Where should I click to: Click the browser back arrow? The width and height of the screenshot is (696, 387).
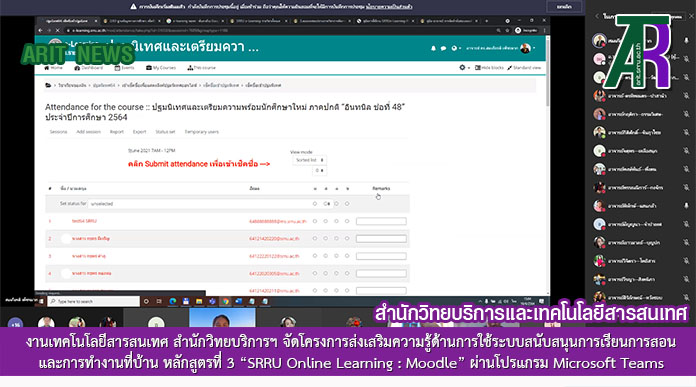tap(40, 30)
